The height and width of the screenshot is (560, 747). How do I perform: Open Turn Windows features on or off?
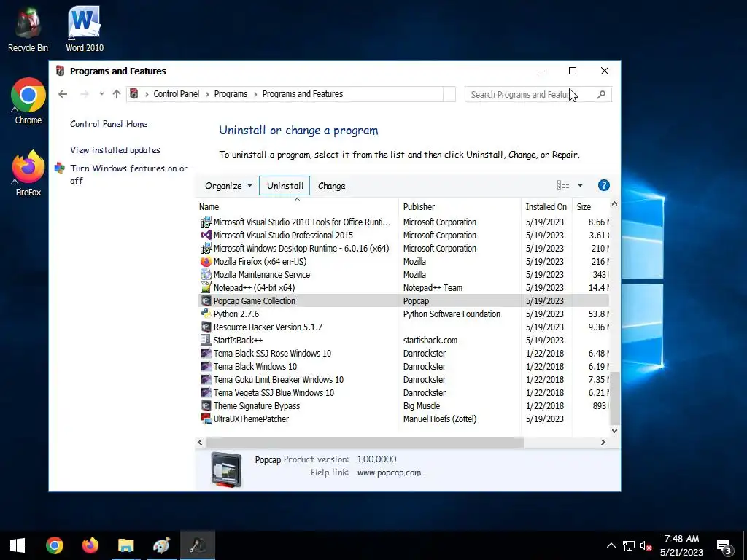(x=128, y=174)
